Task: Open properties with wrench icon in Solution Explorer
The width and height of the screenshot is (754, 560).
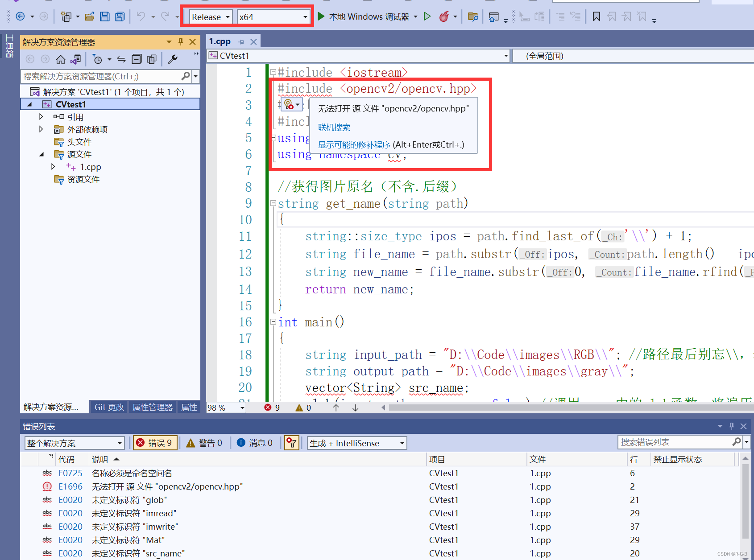Action: click(x=173, y=59)
